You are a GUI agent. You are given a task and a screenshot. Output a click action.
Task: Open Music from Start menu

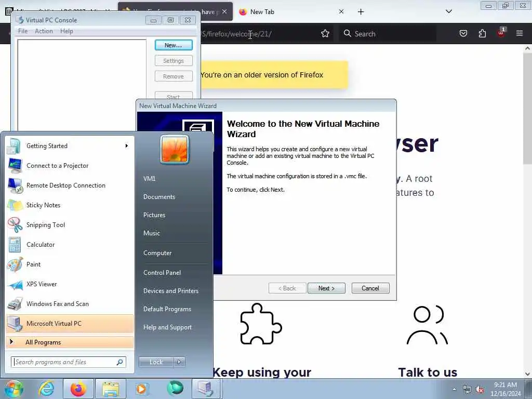pyautogui.click(x=152, y=233)
